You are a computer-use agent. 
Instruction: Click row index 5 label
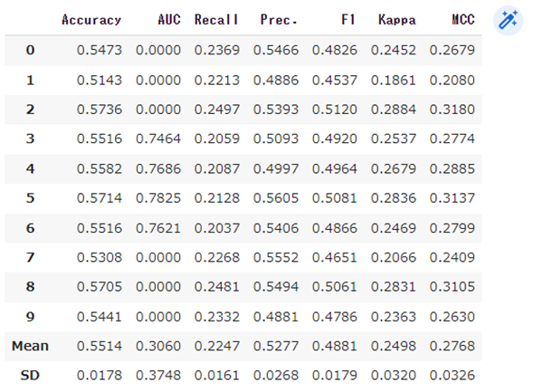pos(30,197)
